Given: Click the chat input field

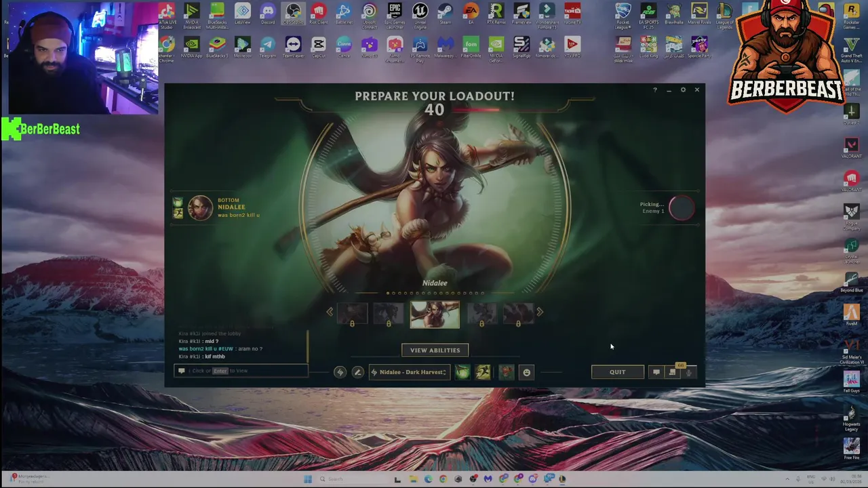Looking at the screenshot, I should click(241, 371).
